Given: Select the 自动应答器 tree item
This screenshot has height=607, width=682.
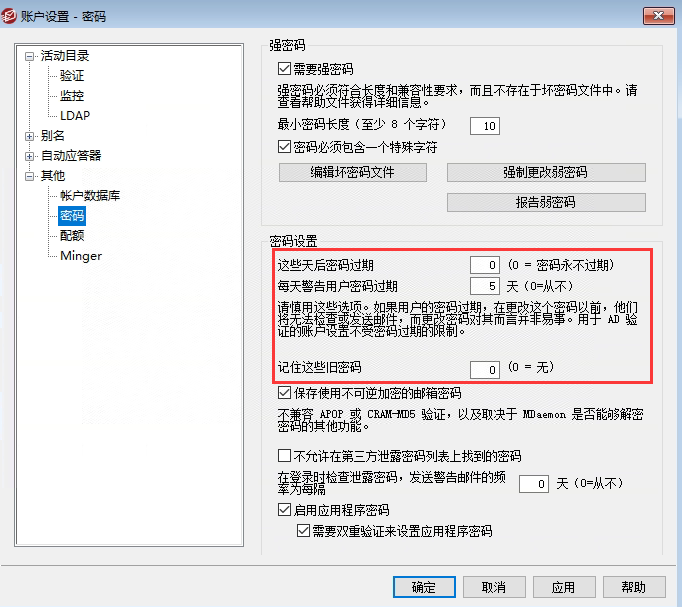Looking at the screenshot, I should tap(71, 156).
